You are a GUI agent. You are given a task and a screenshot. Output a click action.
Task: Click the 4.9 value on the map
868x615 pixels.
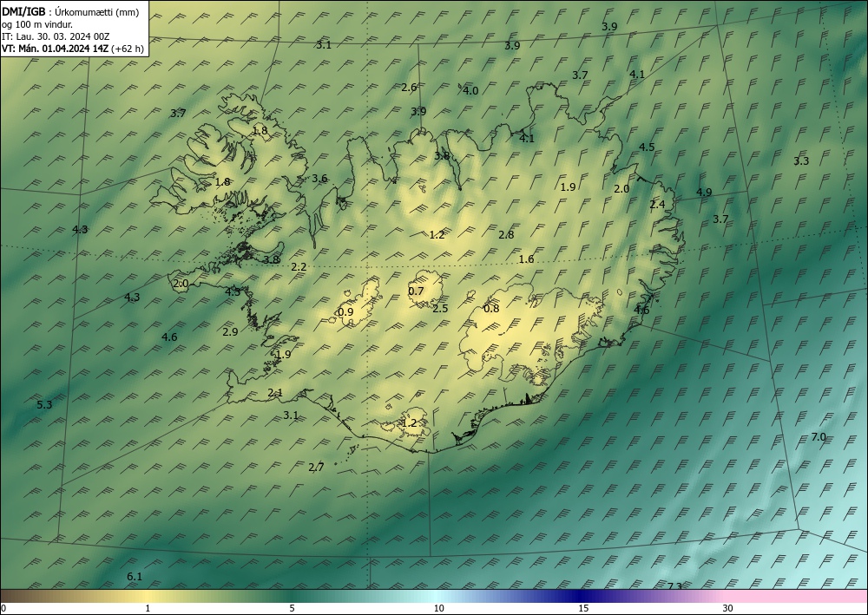(x=704, y=193)
